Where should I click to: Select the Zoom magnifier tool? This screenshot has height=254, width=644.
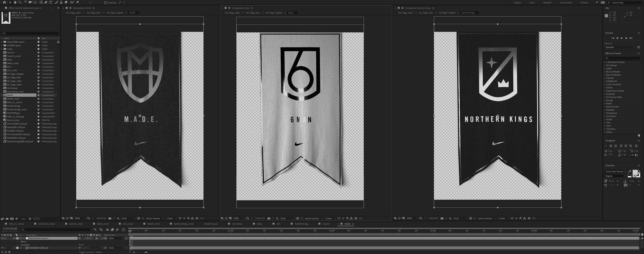[x=20, y=2]
